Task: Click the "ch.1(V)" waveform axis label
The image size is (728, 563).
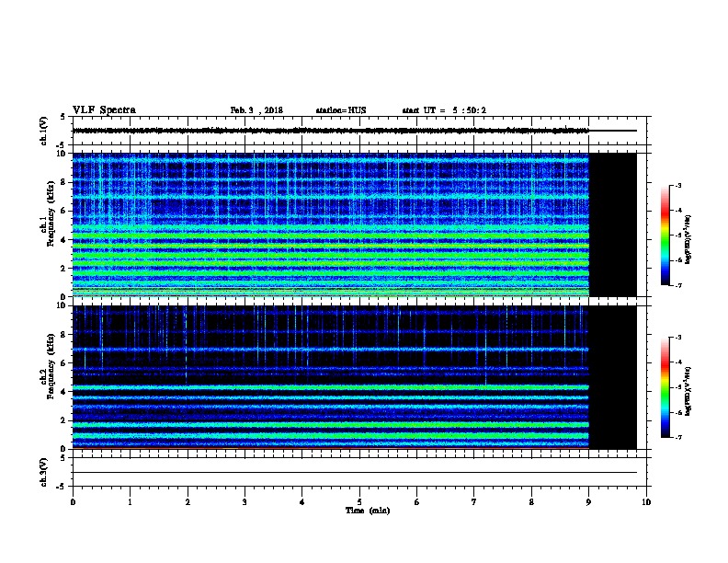Action: point(44,131)
